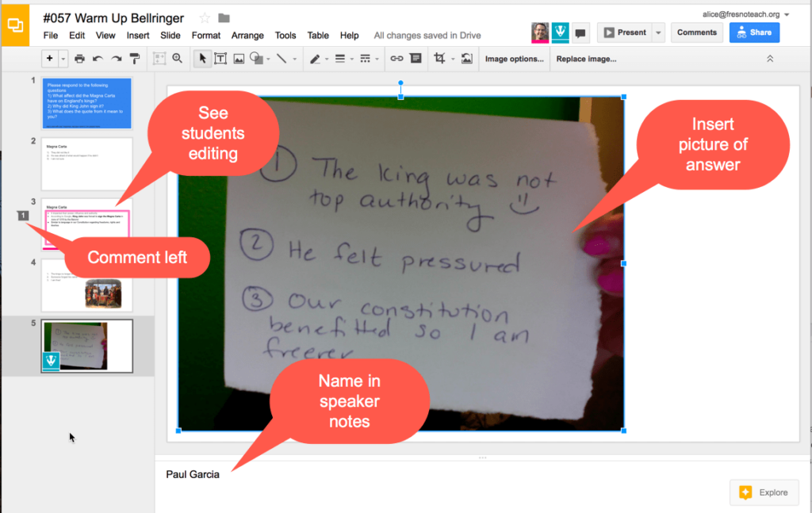This screenshot has height=513, width=812.
Task: Click the Image options button
Action: point(514,58)
